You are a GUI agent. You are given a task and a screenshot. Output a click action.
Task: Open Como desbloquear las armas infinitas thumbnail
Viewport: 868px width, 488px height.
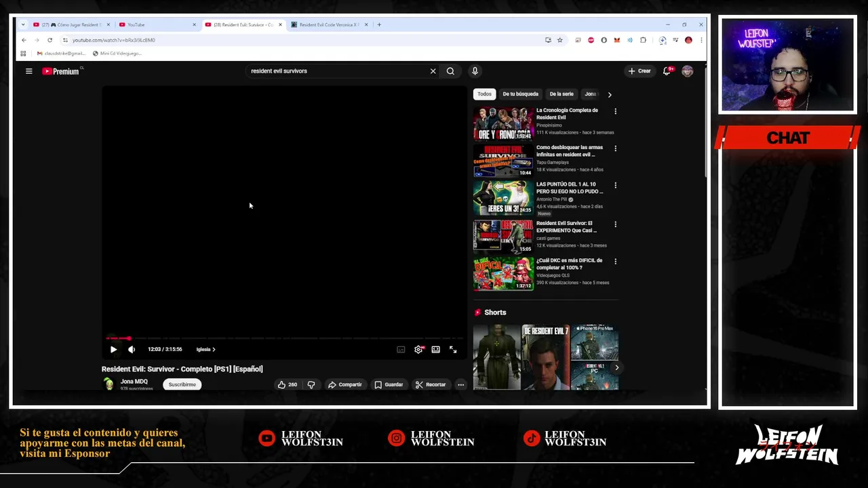tap(503, 161)
